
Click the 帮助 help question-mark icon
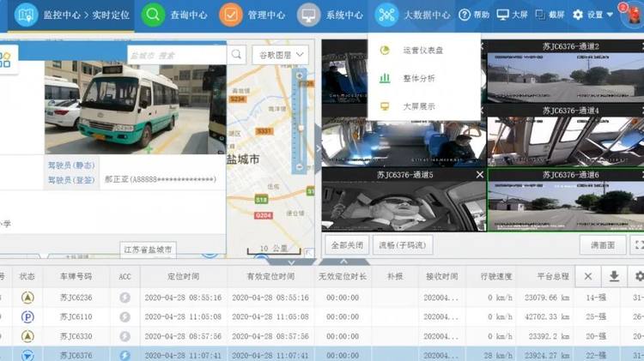pyautogui.click(x=465, y=15)
